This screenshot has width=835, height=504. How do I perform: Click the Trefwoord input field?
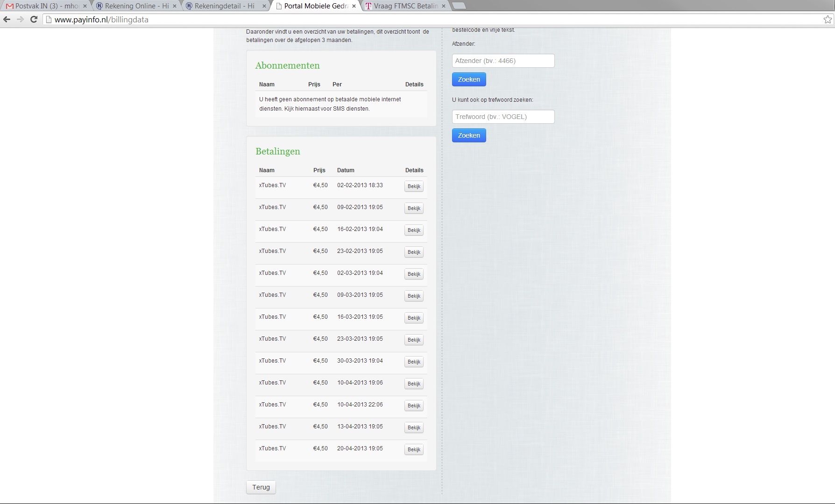pos(503,117)
